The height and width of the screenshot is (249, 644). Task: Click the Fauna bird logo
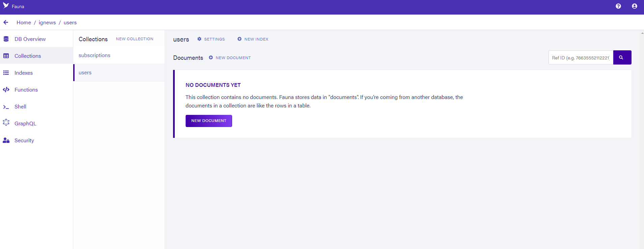tap(6, 5)
